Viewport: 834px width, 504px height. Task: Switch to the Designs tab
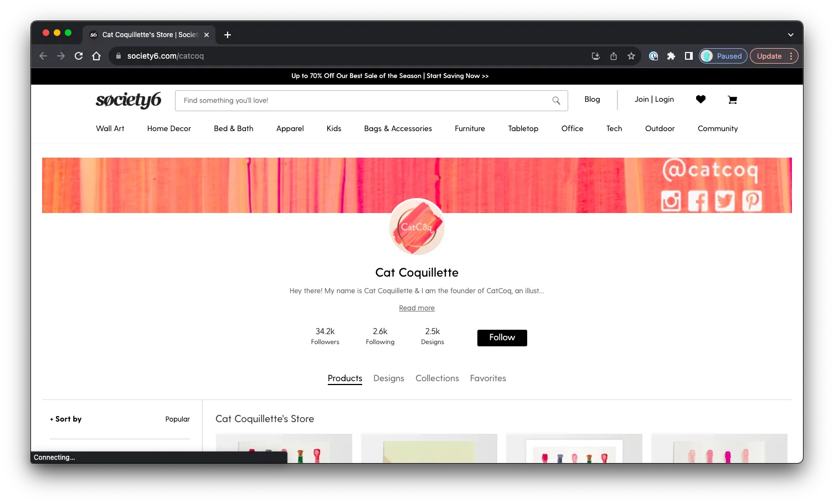389,378
